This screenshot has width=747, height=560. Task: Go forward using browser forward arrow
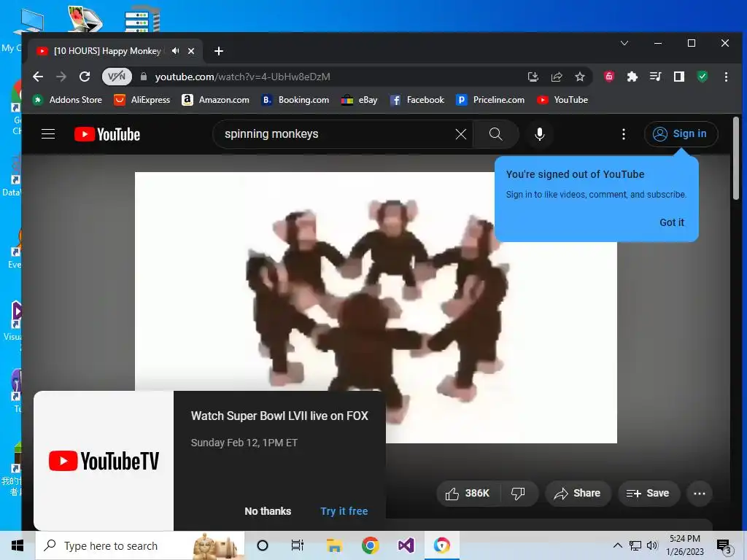click(61, 77)
